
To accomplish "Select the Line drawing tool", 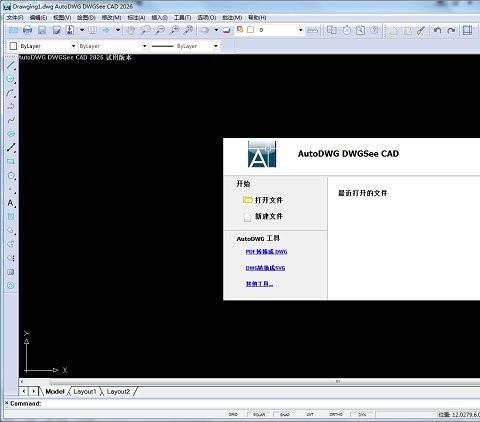I will (x=11, y=65).
